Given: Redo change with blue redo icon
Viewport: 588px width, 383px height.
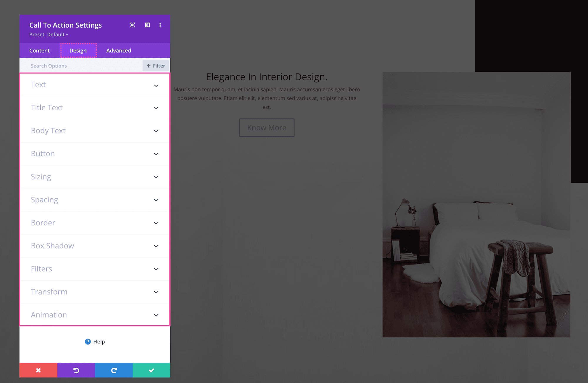Looking at the screenshot, I should coord(113,370).
